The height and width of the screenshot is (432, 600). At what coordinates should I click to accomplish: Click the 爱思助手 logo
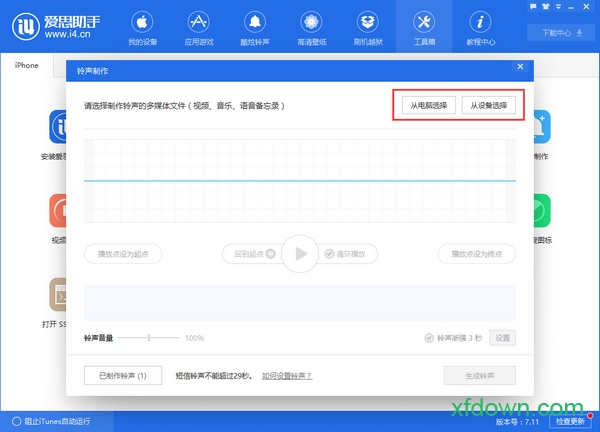[x=50, y=28]
